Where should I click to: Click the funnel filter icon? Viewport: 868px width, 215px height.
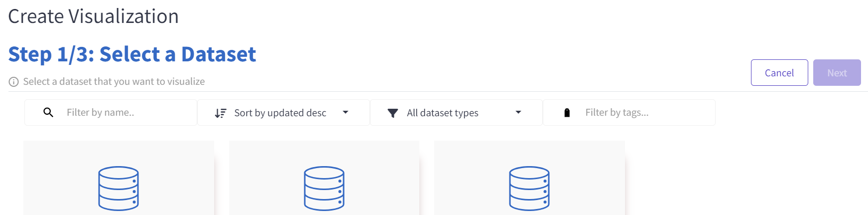[393, 113]
